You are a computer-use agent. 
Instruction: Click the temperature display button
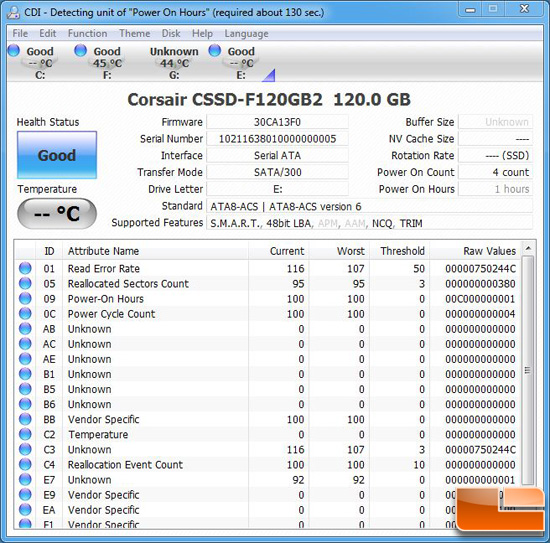(x=57, y=213)
